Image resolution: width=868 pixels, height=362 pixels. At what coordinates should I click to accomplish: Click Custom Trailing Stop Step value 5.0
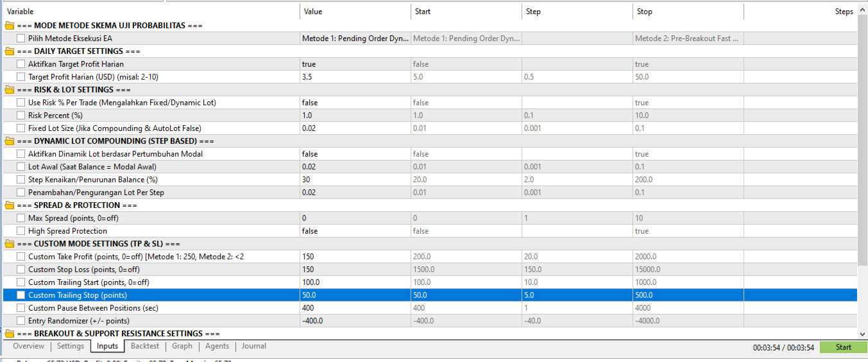pos(577,295)
